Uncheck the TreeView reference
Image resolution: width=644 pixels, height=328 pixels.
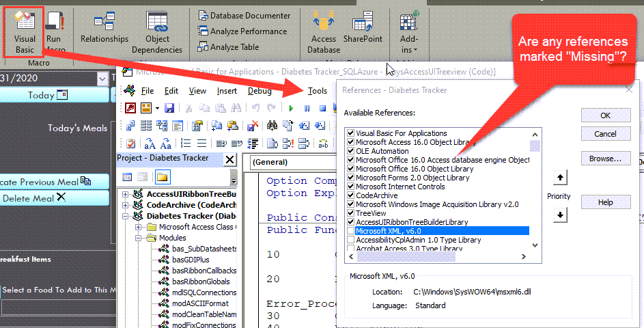click(x=351, y=213)
